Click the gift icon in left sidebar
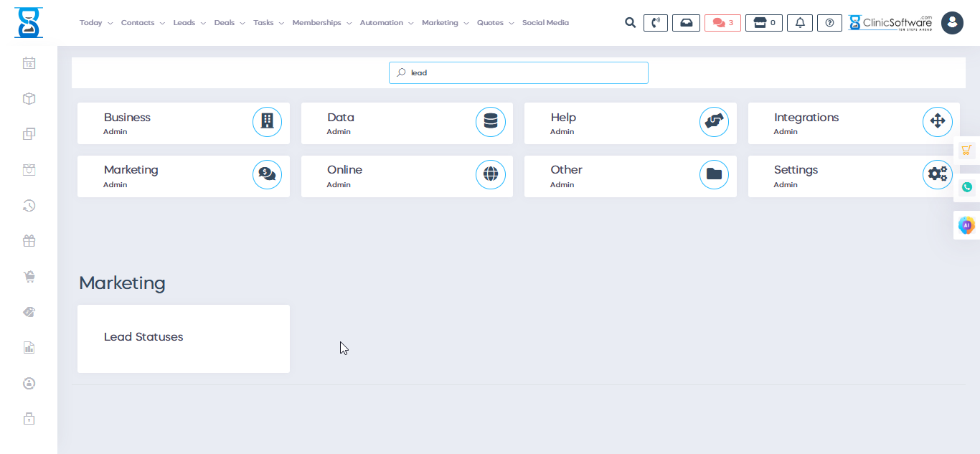Viewport: 980px width, 454px height. coord(29,241)
